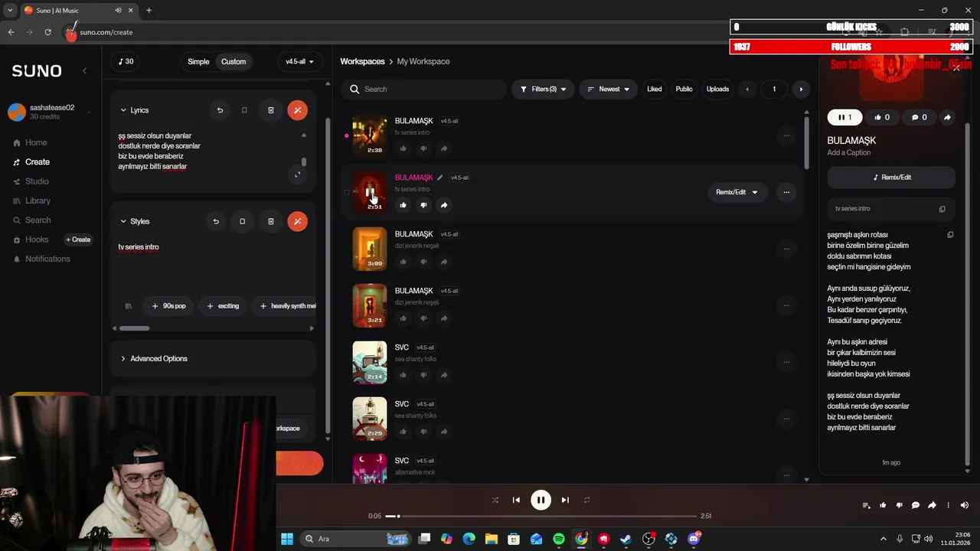Show hidden system tray icons

click(x=883, y=539)
